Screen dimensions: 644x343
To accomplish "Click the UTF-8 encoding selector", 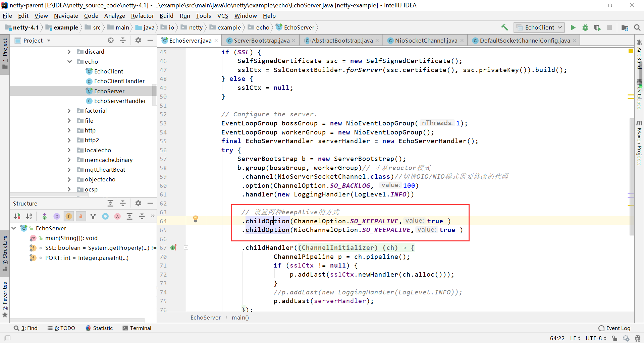I will [596, 338].
